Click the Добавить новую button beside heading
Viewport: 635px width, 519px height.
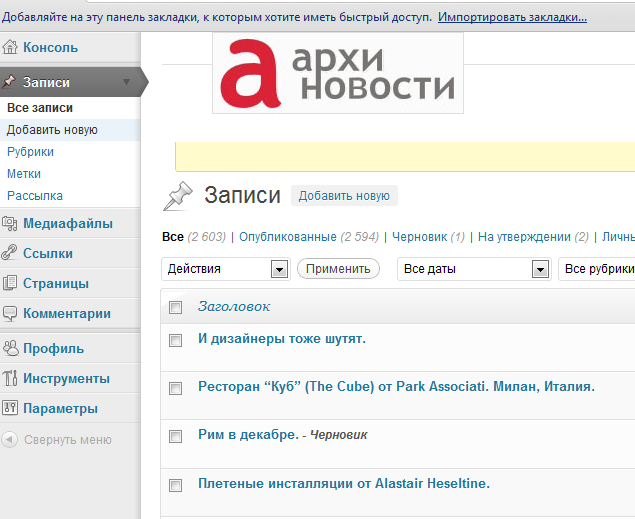click(x=344, y=196)
